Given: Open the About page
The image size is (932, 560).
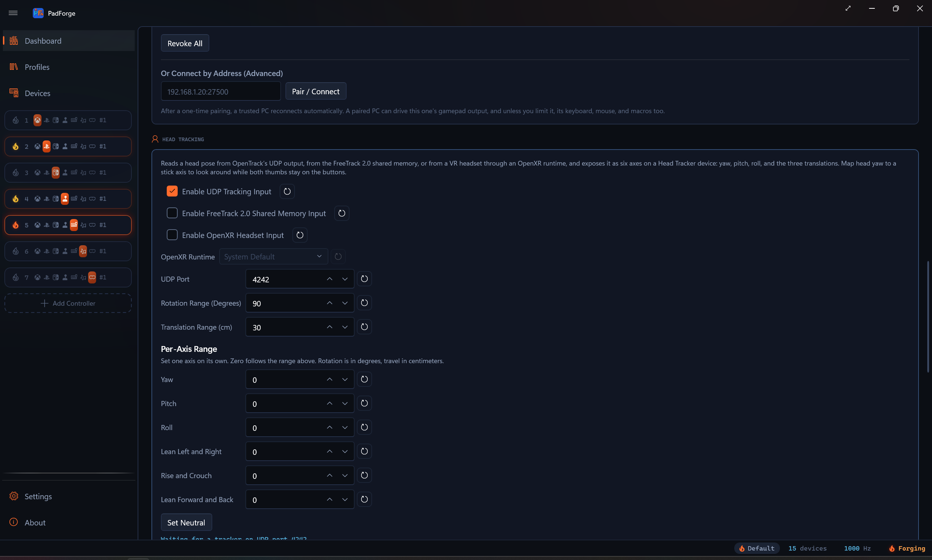Looking at the screenshot, I should tap(69, 522).
